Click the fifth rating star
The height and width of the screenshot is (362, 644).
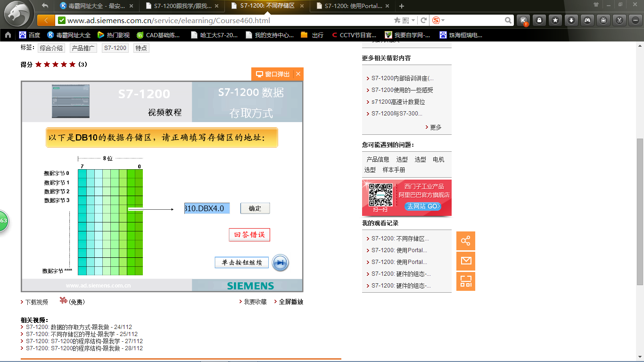tap(72, 65)
